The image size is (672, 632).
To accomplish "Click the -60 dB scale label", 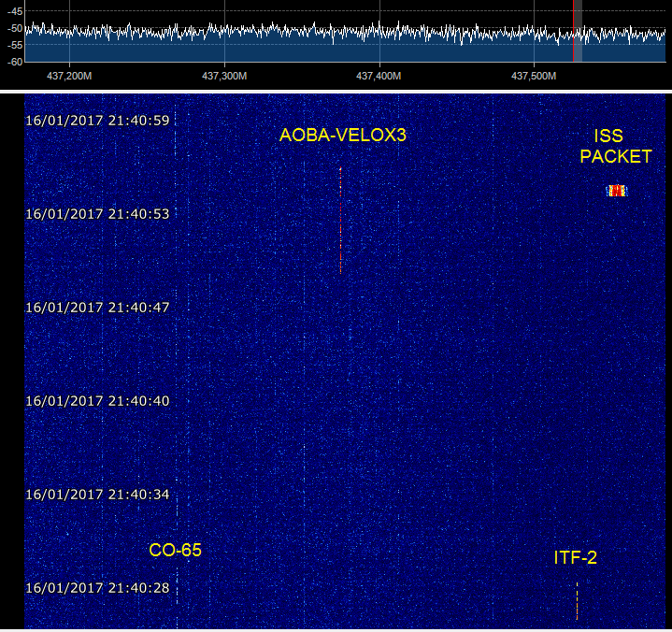I will click(15, 62).
